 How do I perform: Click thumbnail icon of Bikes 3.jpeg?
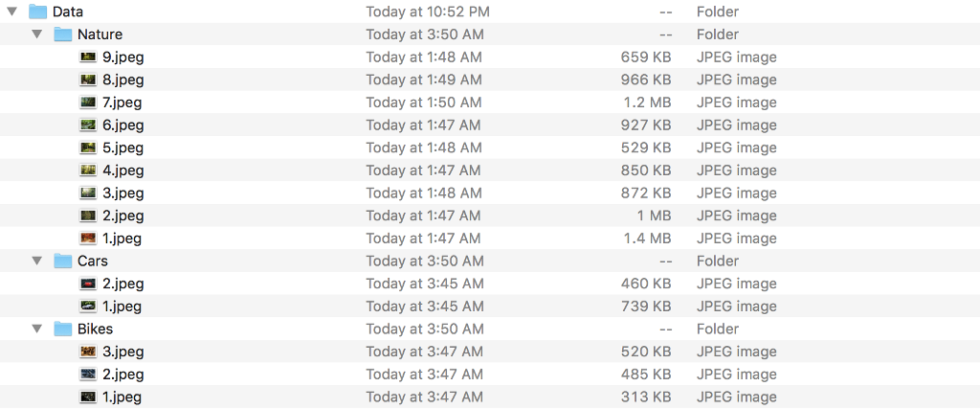pyautogui.click(x=88, y=352)
